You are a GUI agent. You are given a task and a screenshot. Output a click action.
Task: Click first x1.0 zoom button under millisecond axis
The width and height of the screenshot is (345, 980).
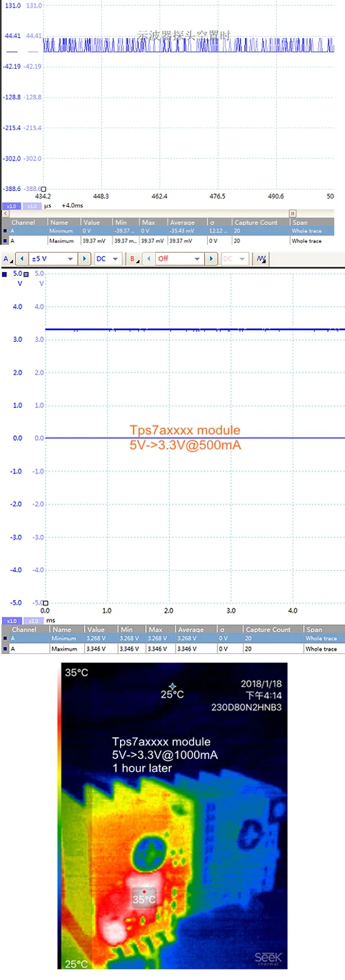tap(10, 620)
